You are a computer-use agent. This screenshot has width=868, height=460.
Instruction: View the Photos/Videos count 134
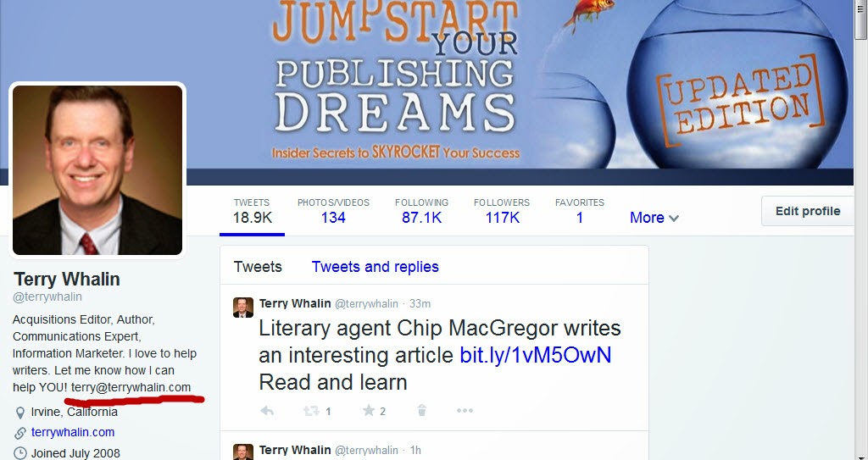click(x=333, y=211)
